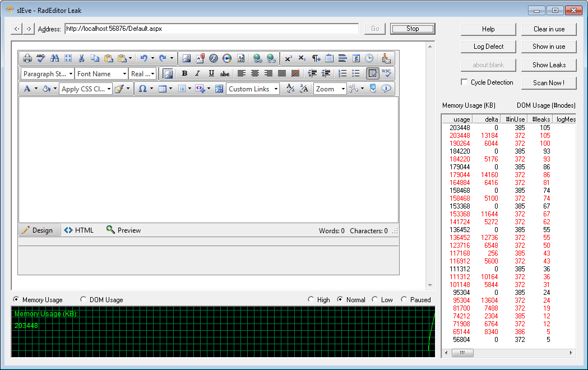Apply Strikethrough formatting
Viewport: 588px width, 370px height.
[225, 73]
